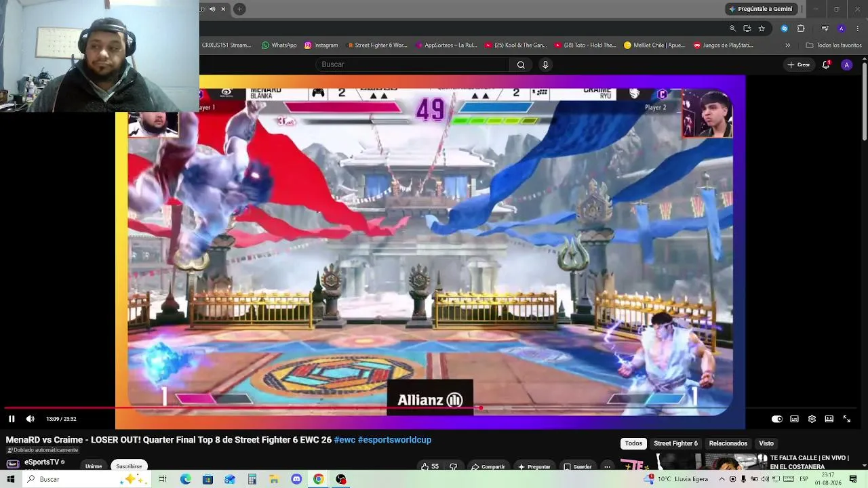
Task: Open Calculator from the taskbar
Action: (252, 479)
